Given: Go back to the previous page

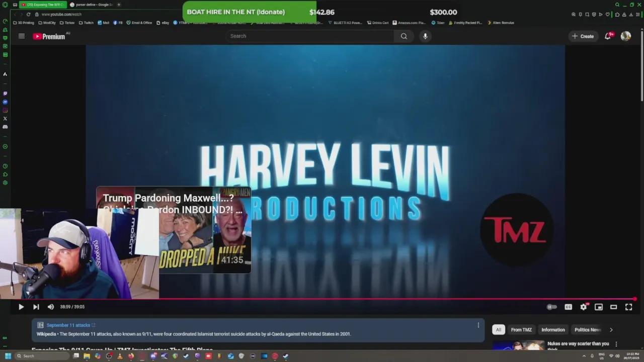Looking at the screenshot, I should click(x=15, y=15).
